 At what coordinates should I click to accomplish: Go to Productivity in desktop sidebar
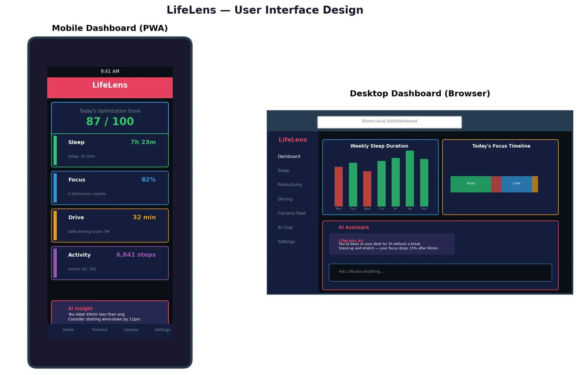tap(290, 185)
